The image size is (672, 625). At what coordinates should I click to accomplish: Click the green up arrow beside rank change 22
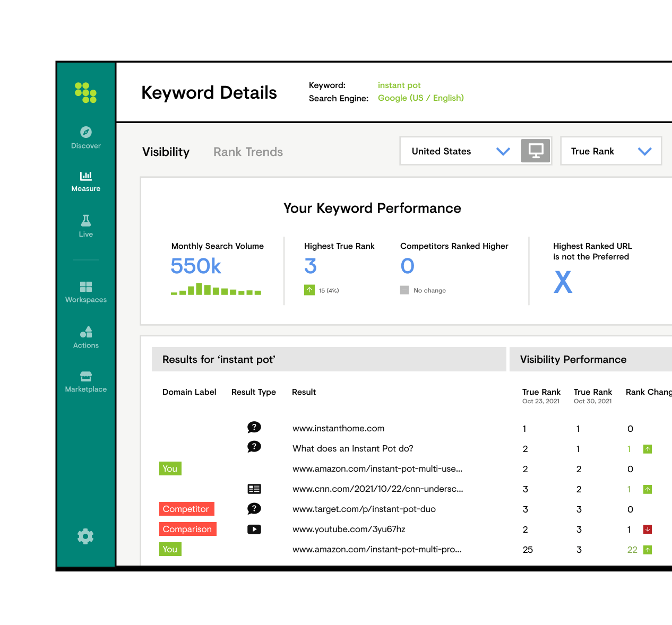coord(648,550)
